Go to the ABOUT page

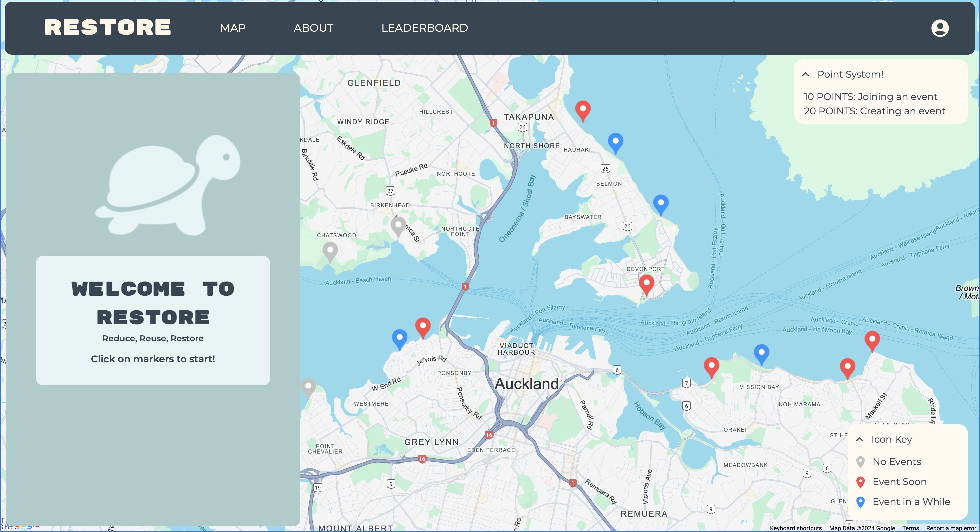(313, 28)
